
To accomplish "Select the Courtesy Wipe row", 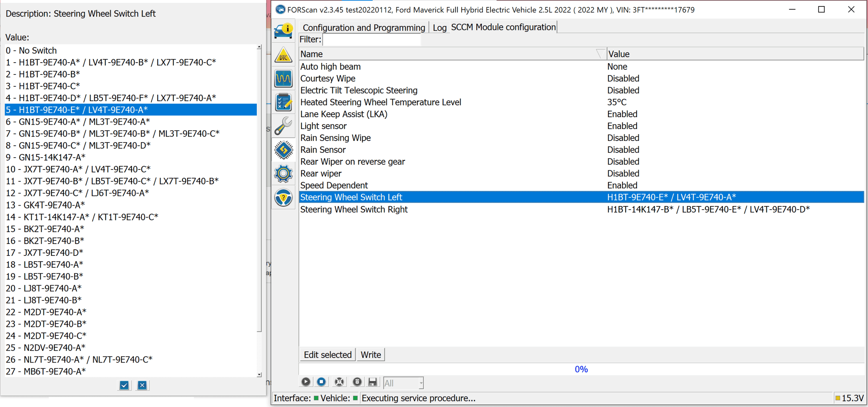I will [582, 78].
